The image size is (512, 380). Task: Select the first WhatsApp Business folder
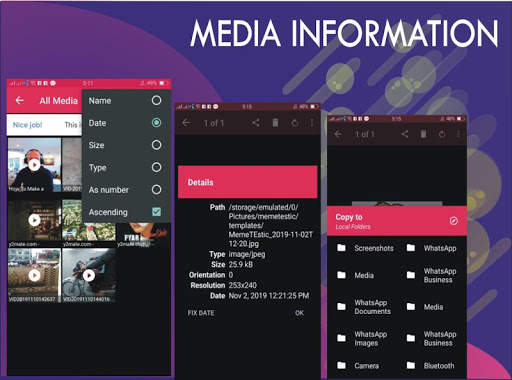point(432,275)
